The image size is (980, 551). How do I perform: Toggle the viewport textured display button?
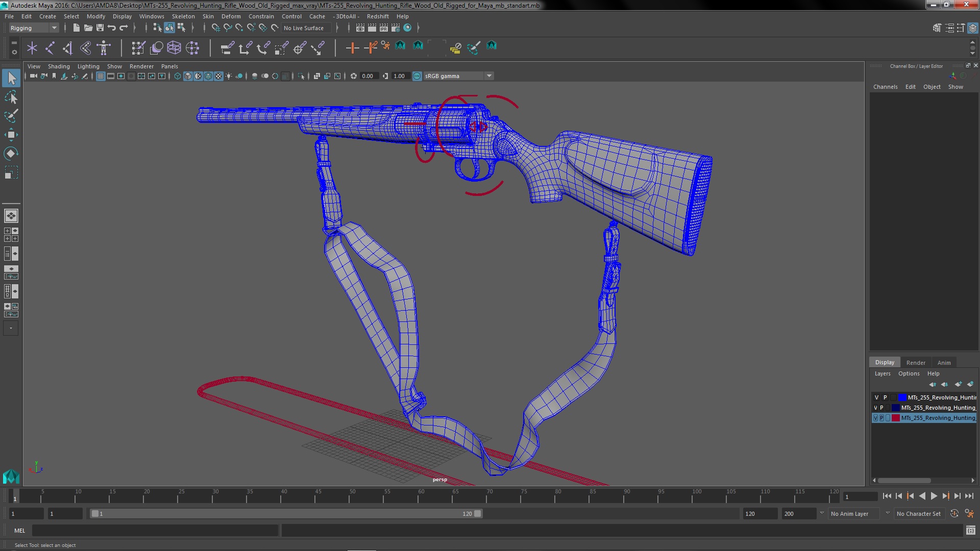(218, 76)
